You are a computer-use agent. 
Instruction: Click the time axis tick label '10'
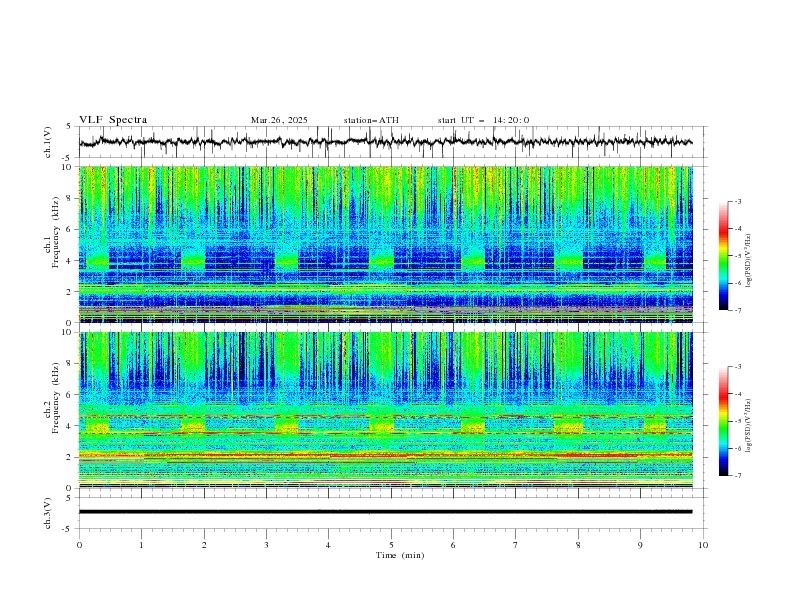click(x=703, y=545)
